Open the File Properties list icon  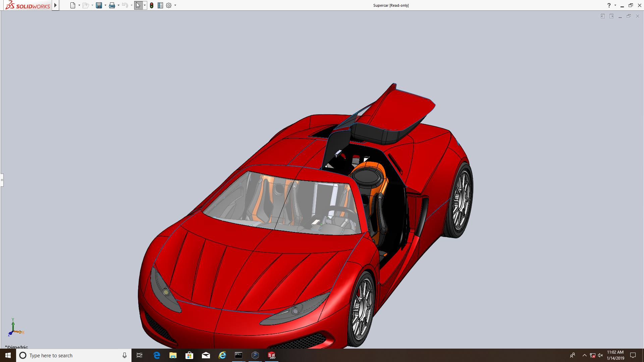coord(160,5)
